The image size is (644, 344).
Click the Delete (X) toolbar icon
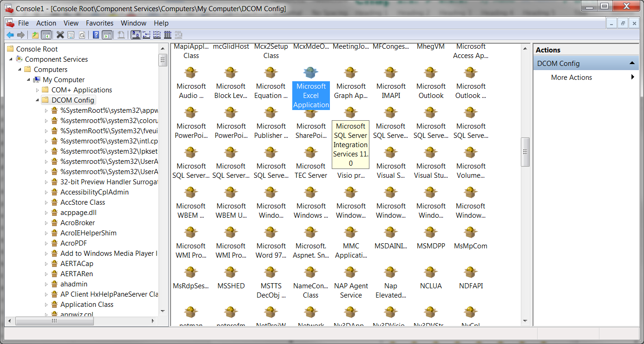point(60,35)
